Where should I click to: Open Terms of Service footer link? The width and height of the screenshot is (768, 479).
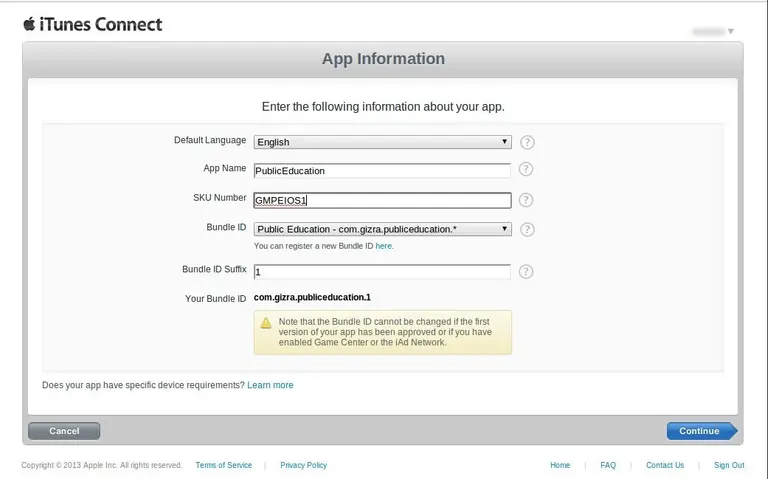pyautogui.click(x=224, y=465)
